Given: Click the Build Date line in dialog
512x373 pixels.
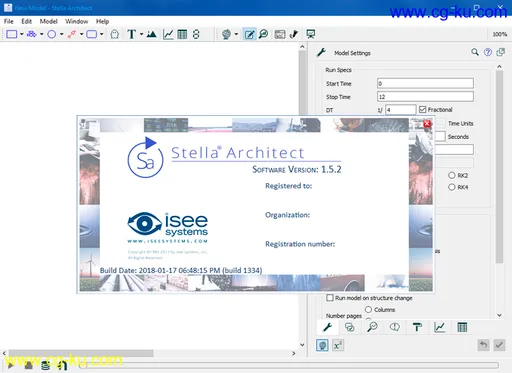Looking at the screenshot, I should tap(181, 270).
